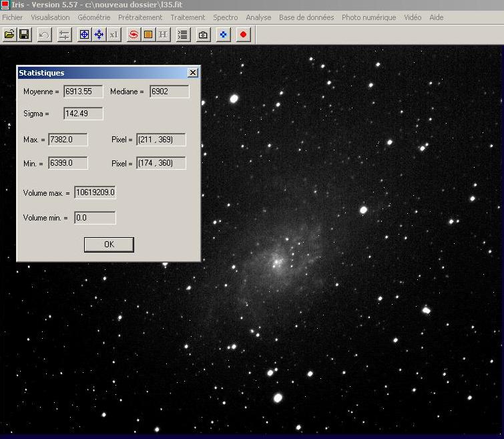504x439 pixels.
Task: Click the red circle toolbar icon
Action: pyautogui.click(x=244, y=34)
